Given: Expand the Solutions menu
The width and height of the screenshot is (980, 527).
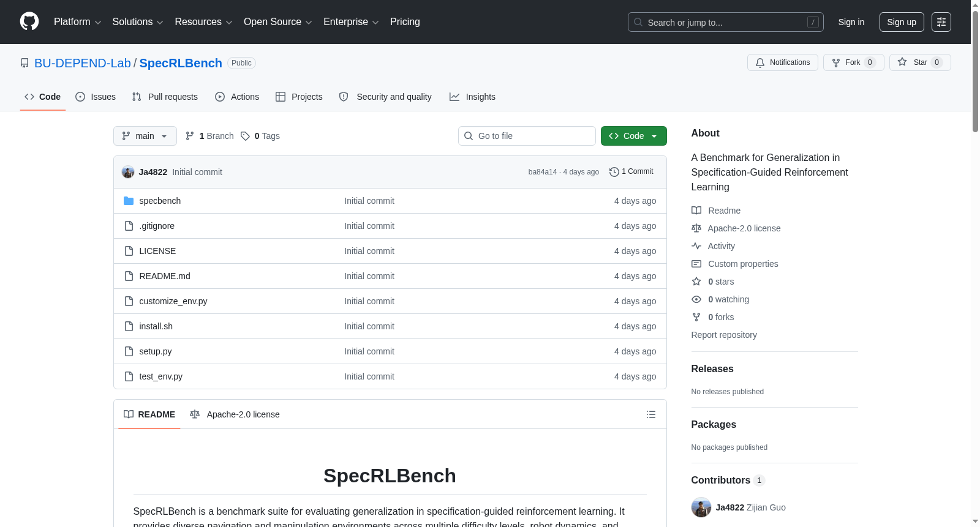Looking at the screenshot, I should pos(138,22).
